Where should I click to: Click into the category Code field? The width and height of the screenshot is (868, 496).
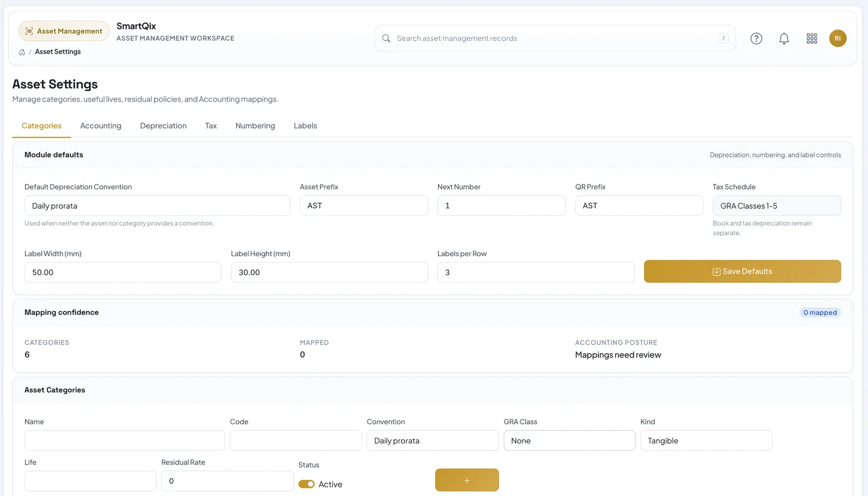click(x=296, y=441)
